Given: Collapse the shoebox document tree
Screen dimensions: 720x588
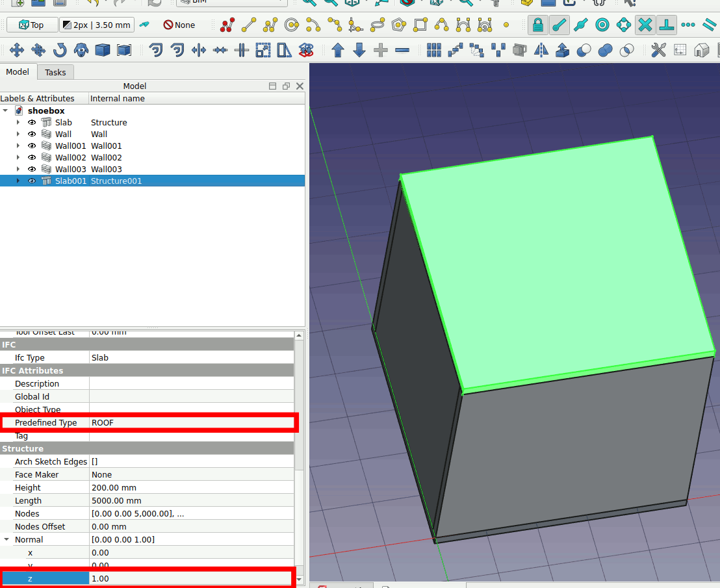Looking at the screenshot, I should tap(6, 111).
